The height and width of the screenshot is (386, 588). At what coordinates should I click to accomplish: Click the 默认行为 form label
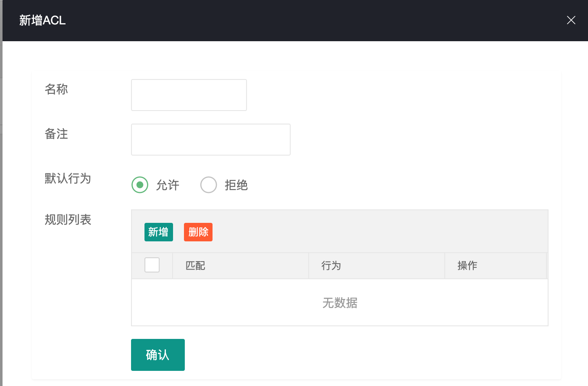coord(67,179)
